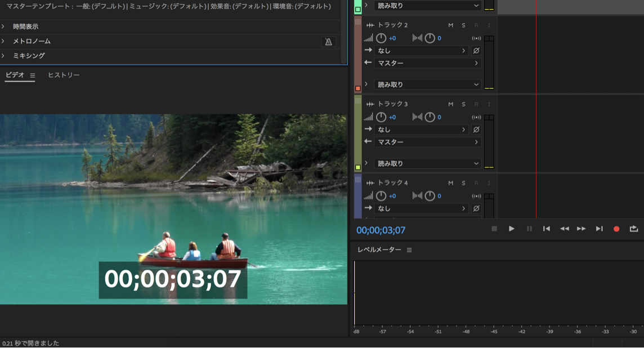Screen dimensions: 644x348
Task: Switch to the ヒストリー tab
Action: [64, 74]
